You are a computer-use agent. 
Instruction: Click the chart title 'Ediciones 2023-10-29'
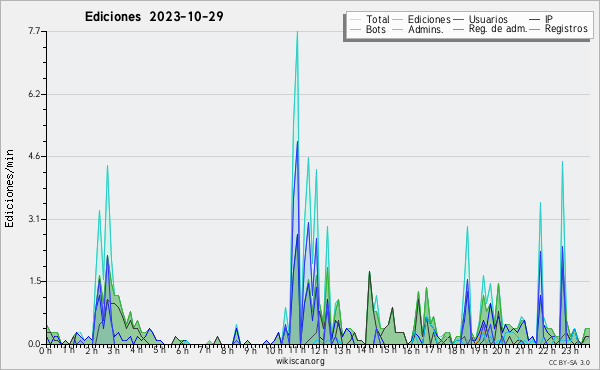click(x=154, y=17)
